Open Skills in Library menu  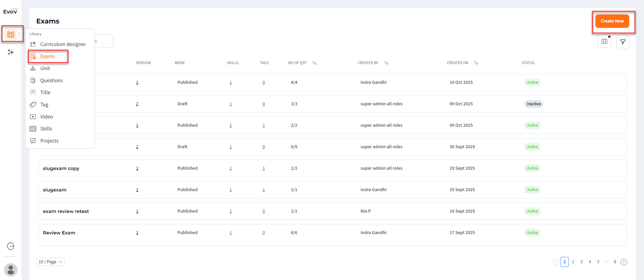(x=46, y=129)
